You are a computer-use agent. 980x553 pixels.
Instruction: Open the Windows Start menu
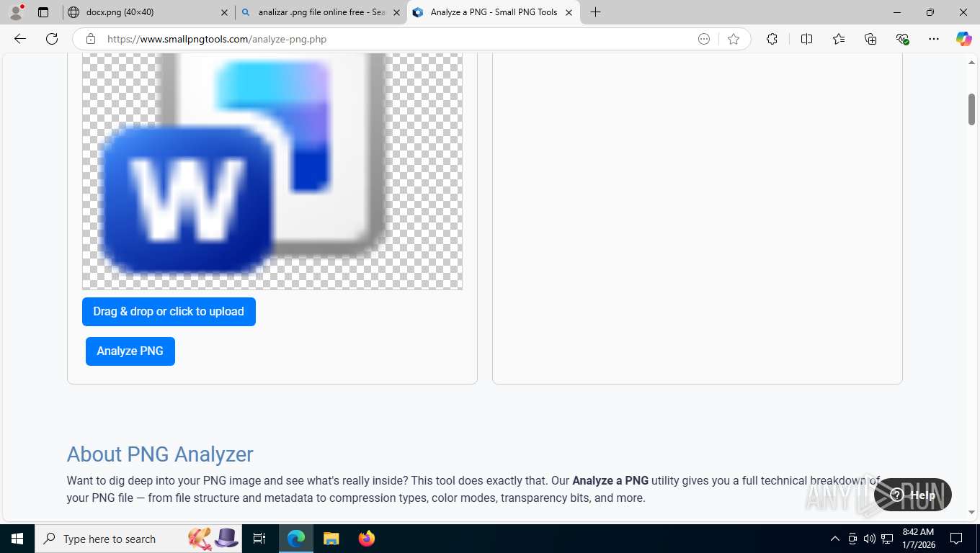[x=17, y=539]
